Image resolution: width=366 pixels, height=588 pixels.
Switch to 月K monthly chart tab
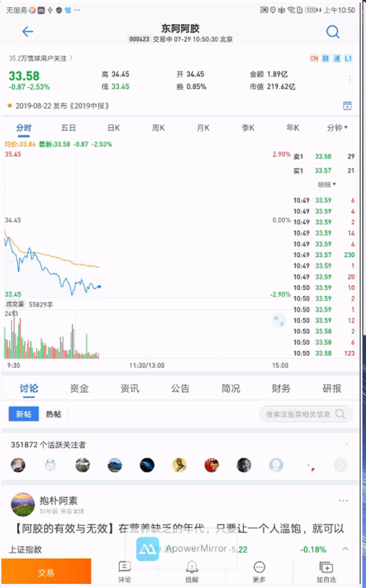point(203,128)
